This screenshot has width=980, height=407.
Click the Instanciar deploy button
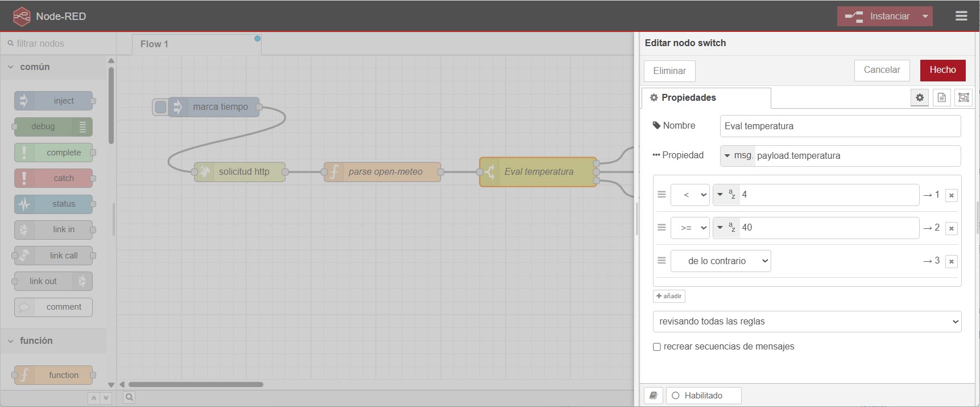(878, 16)
